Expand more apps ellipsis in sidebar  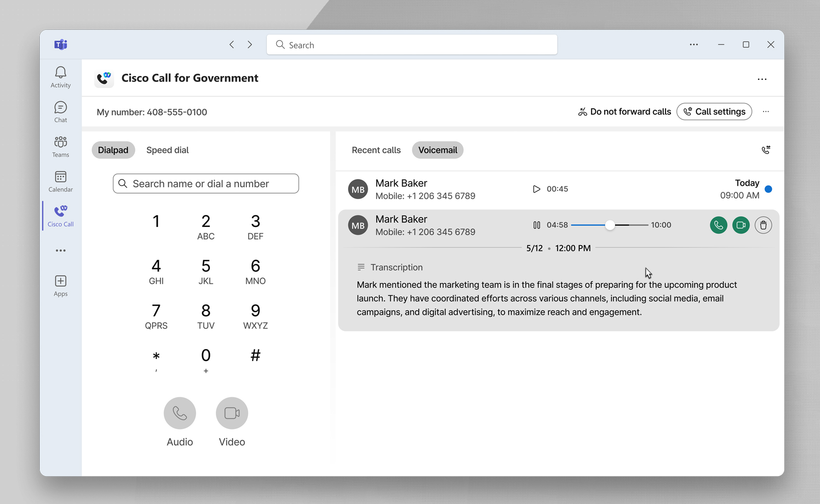coord(60,251)
